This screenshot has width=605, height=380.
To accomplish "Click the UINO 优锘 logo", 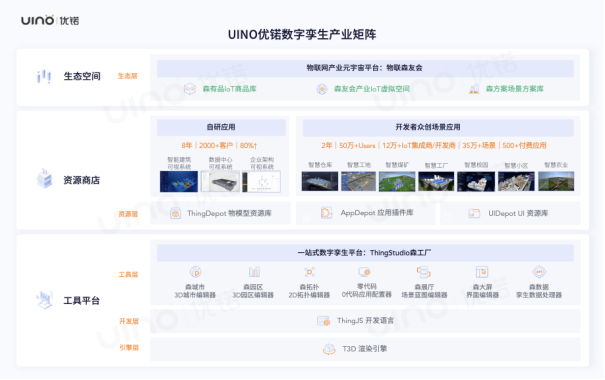I will tap(50, 20).
